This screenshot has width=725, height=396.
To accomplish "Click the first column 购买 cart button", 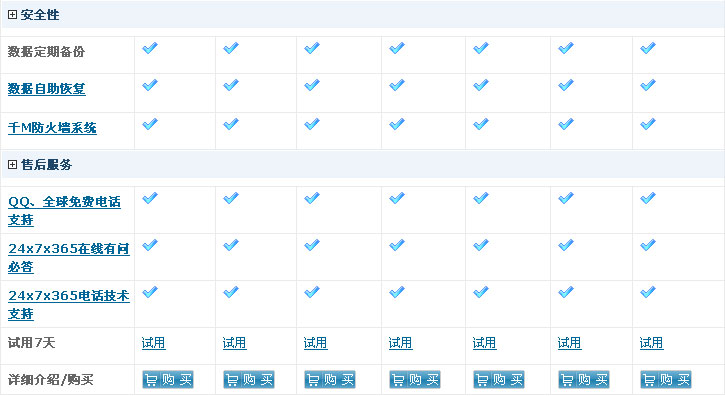I will pyautogui.click(x=167, y=380).
